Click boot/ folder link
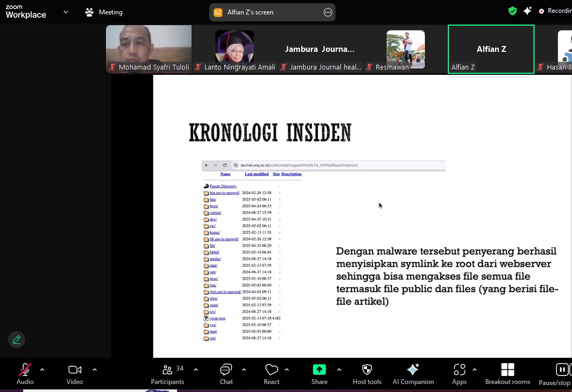Image resolution: width=572 pixels, height=392 pixels. point(214,206)
